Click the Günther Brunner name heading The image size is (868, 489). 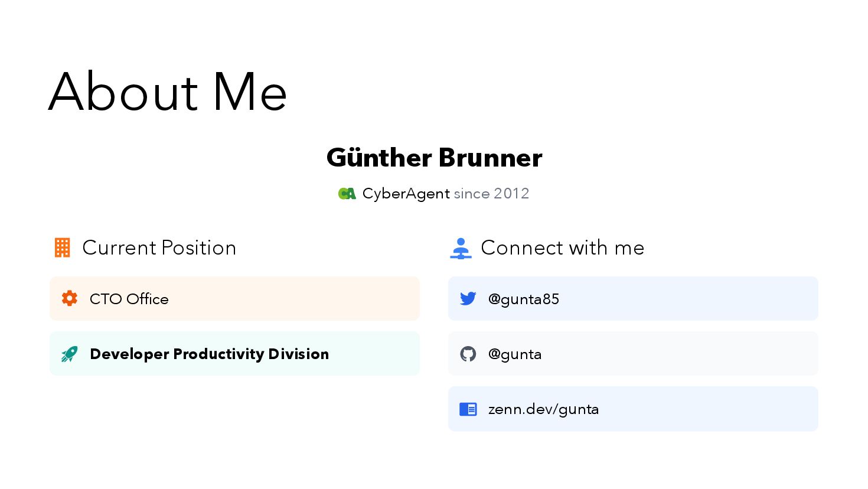click(x=434, y=158)
